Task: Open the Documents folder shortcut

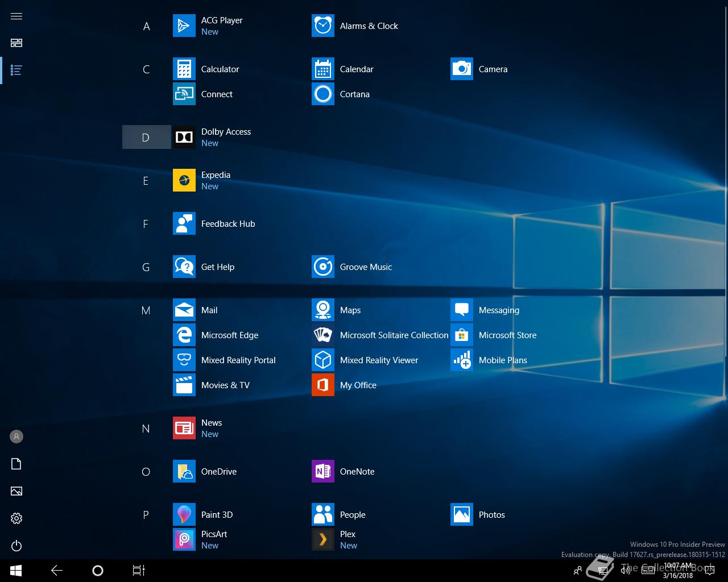Action: coord(16,464)
